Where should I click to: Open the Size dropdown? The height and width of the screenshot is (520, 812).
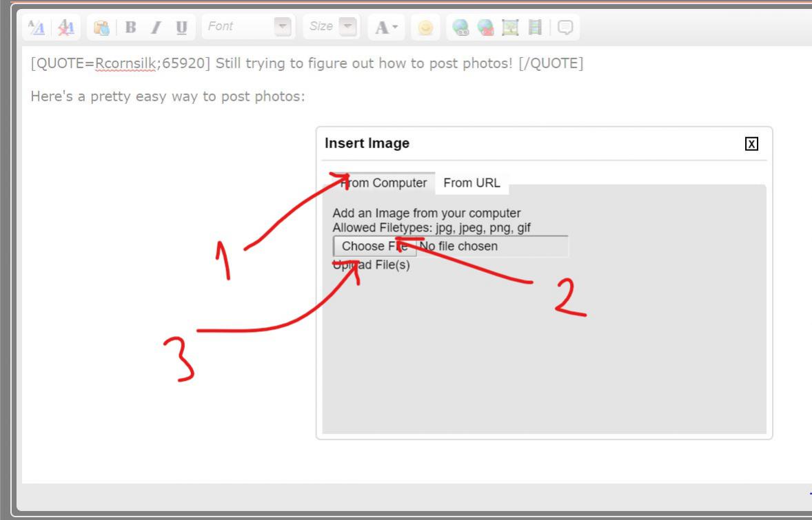click(x=348, y=27)
